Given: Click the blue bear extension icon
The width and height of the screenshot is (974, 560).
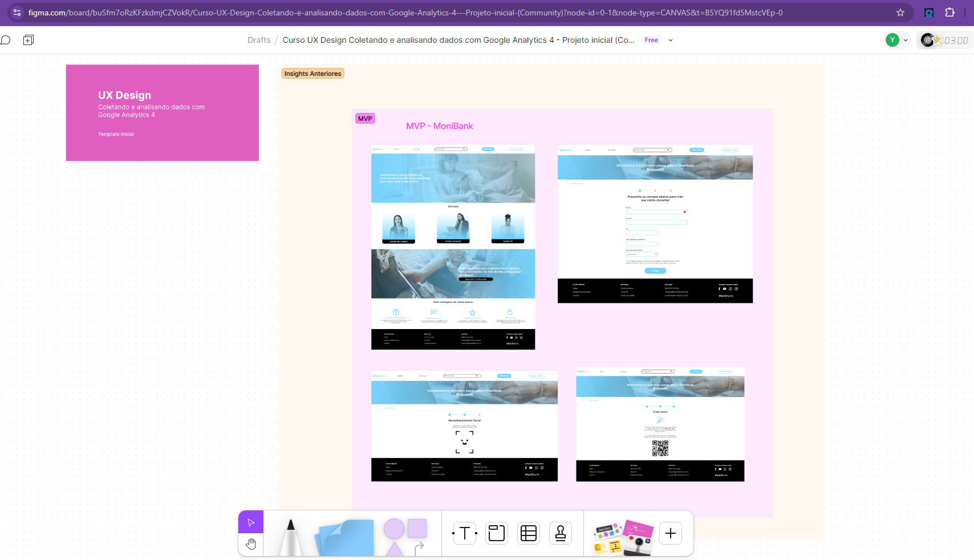Looking at the screenshot, I should click(929, 13).
